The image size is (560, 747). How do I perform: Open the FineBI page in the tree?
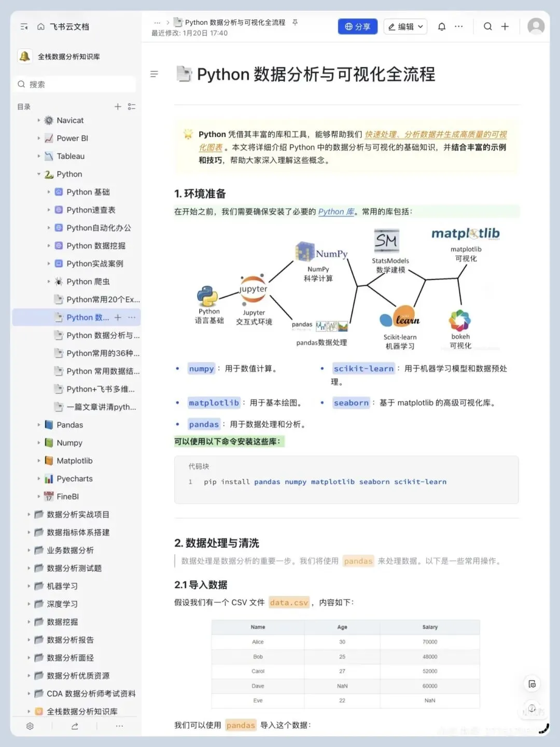(x=67, y=497)
